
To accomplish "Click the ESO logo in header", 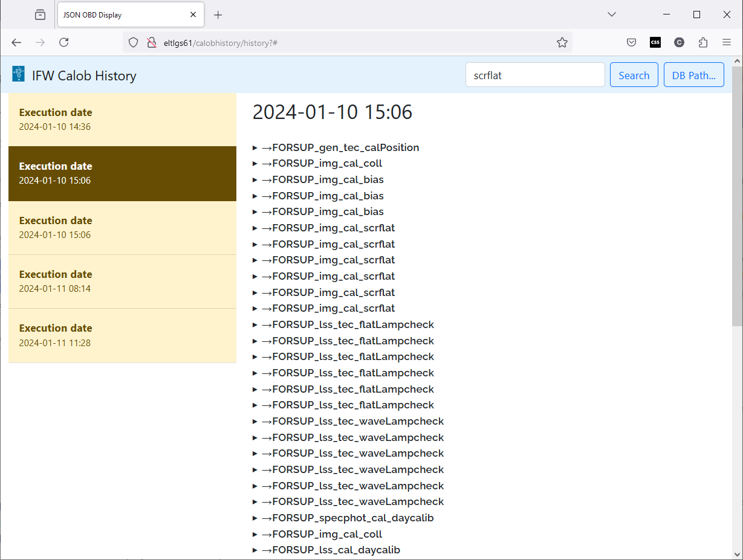I will (x=19, y=74).
